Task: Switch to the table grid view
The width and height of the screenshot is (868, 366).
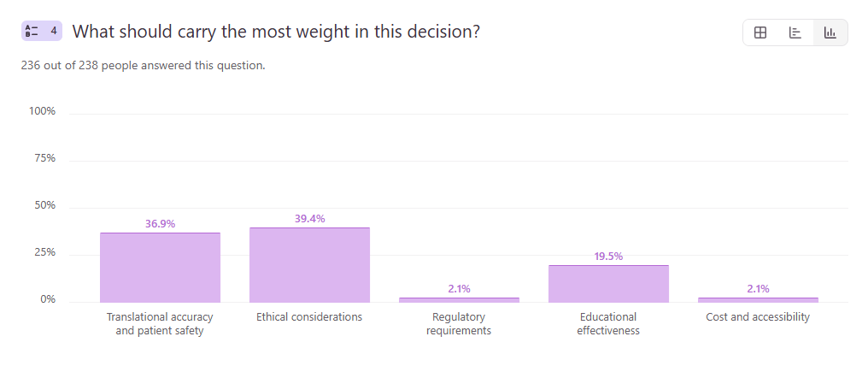Action: click(x=760, y=32)
